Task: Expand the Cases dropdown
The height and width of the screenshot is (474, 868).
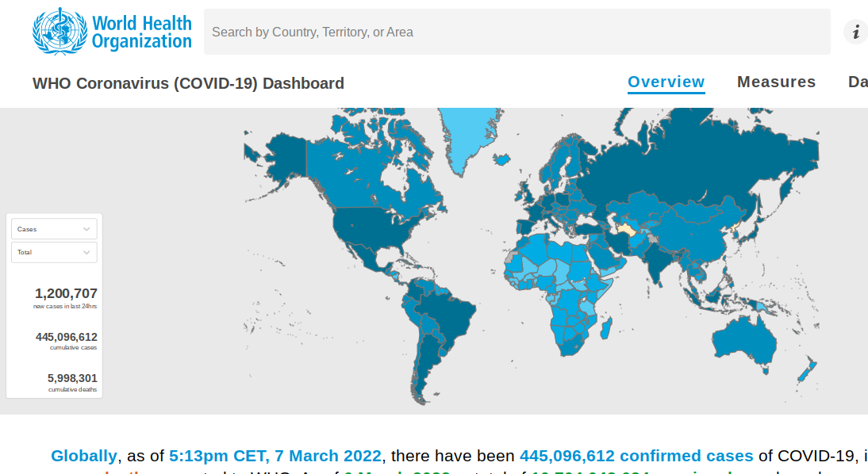Action: coord(54,229)
